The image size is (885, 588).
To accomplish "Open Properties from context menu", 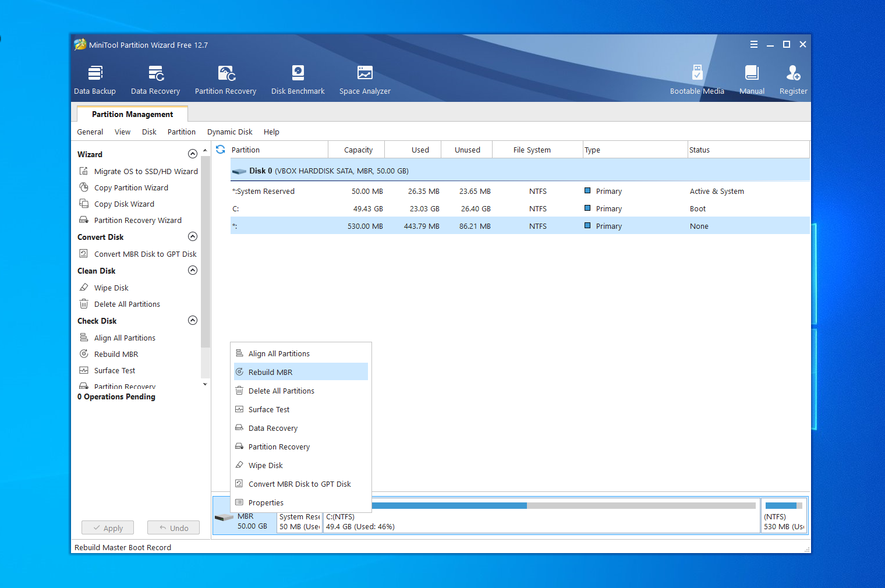I will (x=301, y=502).
